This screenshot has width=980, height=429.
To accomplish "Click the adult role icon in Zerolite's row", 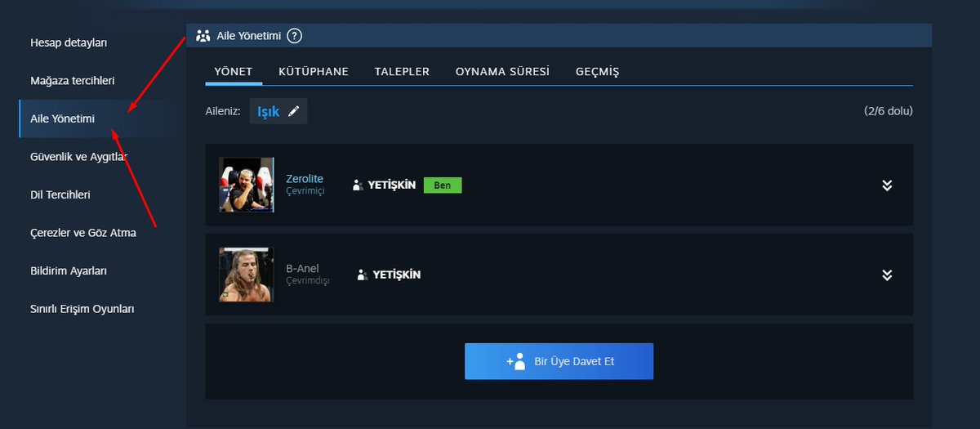I will point(357,185).
